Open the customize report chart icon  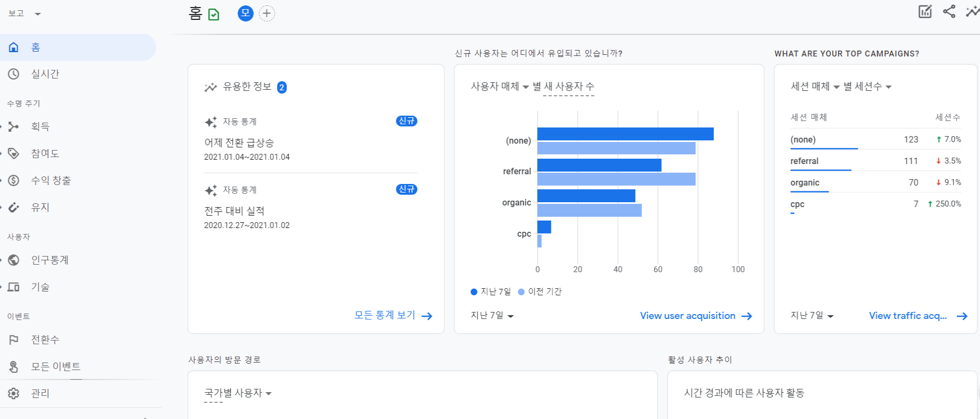coord(925,12)
